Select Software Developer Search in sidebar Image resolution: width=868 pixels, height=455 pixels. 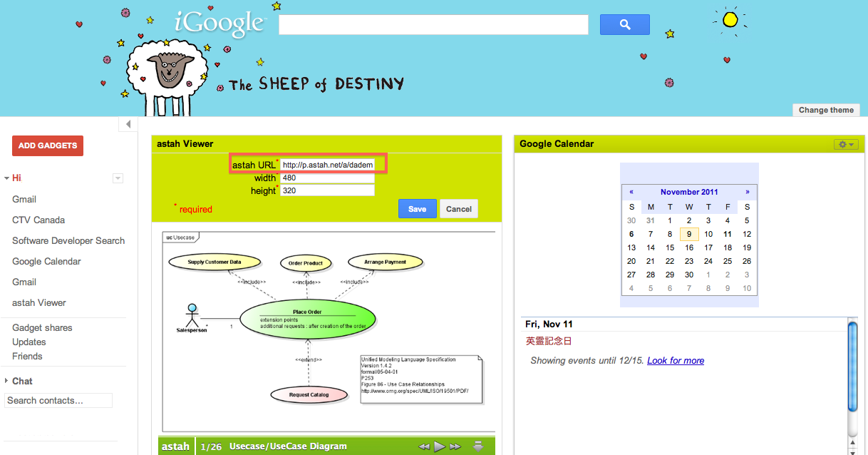(x=68, y=240)
